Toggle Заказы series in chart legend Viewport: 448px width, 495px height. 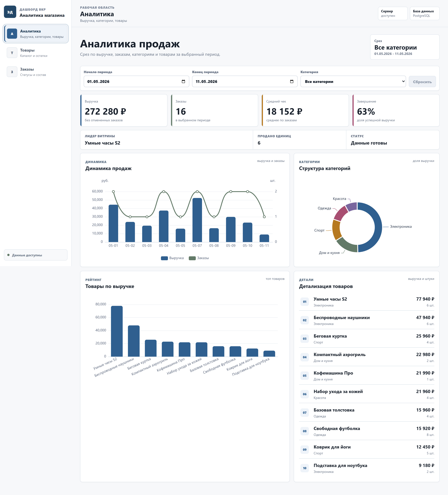point(199,258)
